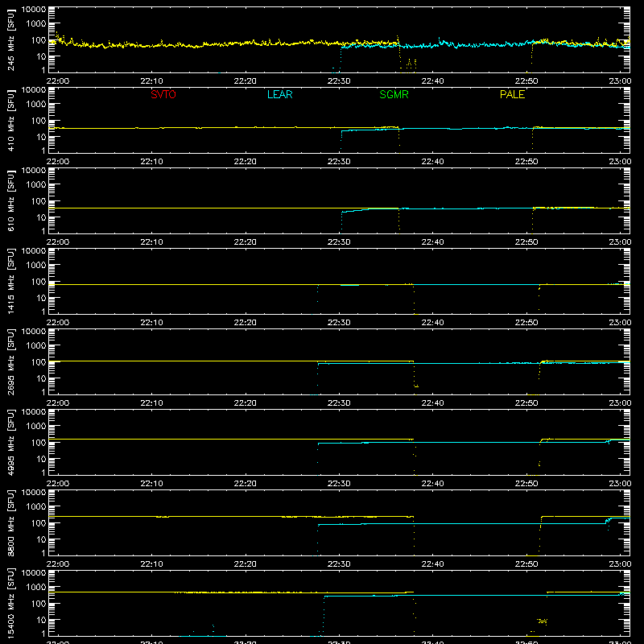Click the 100 tick label on the 8800 MHz plot

[38, 523]
